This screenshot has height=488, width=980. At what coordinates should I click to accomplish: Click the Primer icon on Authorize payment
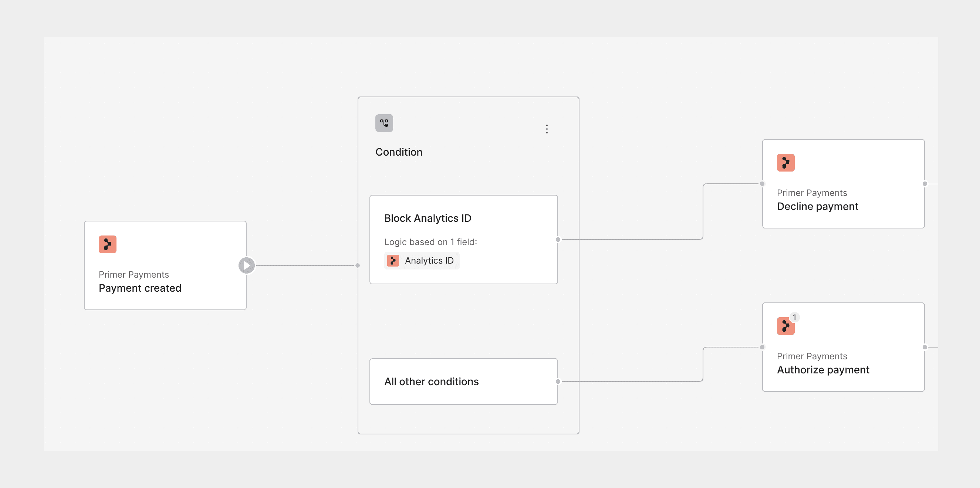[785, 326]
